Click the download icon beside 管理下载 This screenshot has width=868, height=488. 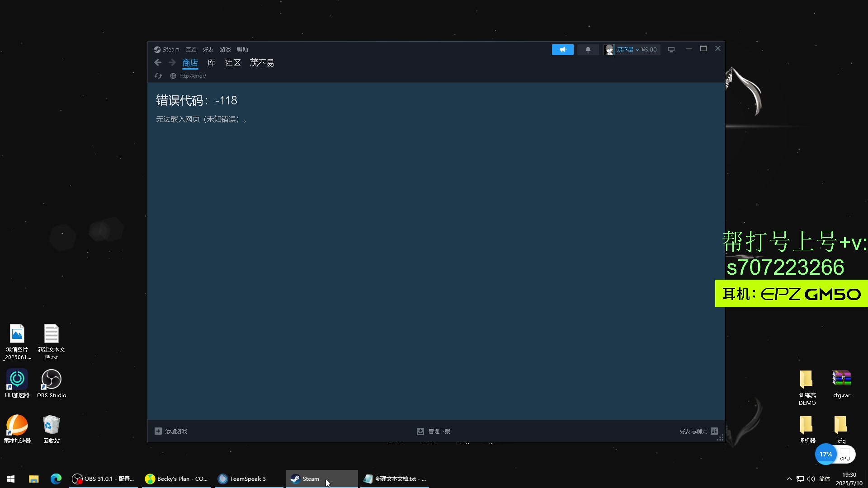pos(420,432)
